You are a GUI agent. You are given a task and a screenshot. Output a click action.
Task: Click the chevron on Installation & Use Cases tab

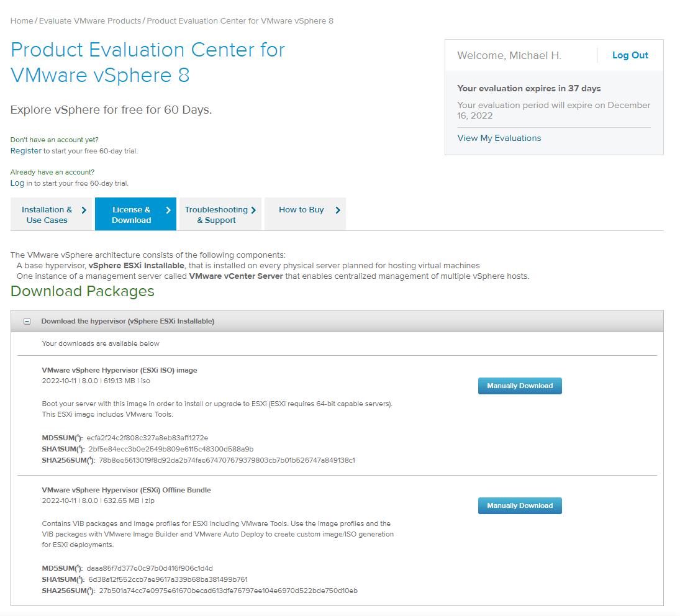(x=84, y=211)
